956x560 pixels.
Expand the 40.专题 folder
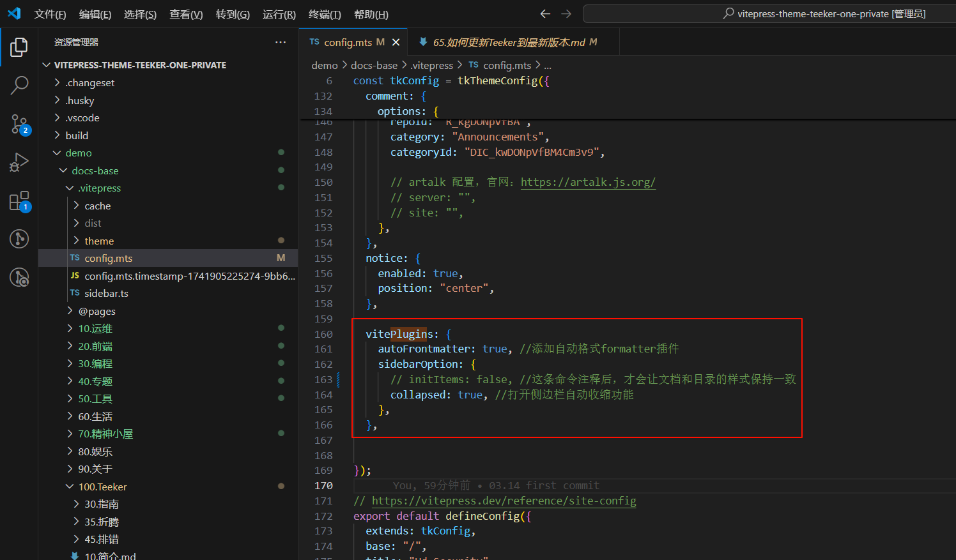pyautogui.click(x=95, y=381)
